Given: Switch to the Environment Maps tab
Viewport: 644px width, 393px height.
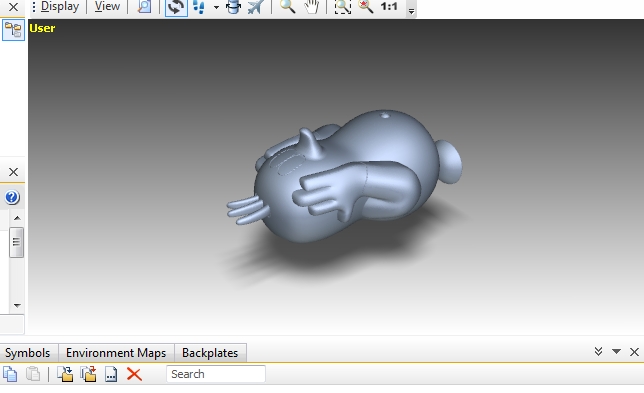Looking at the screenshot, I should [x=116, y=353].
